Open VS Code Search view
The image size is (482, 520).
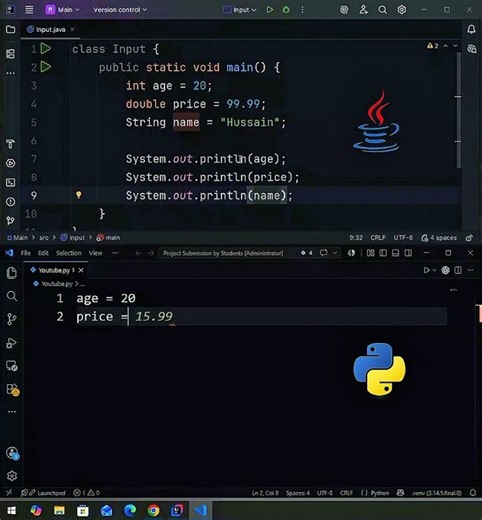pyautogui.click(x=12, y=296)
